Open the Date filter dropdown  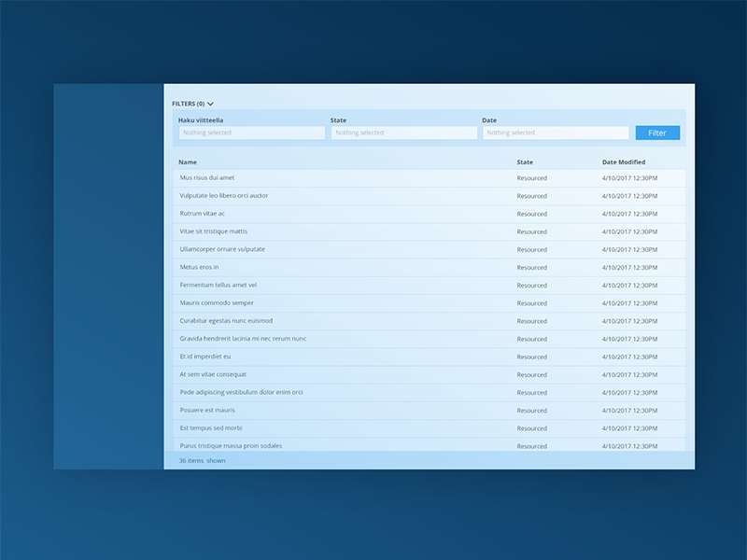[x=553, y=133]
